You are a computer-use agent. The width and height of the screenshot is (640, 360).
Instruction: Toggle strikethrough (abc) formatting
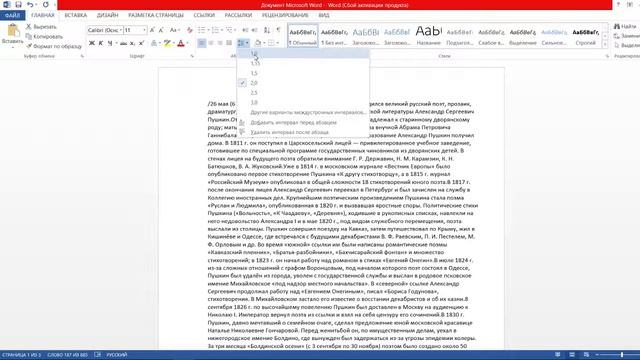[x=123, y=43]
